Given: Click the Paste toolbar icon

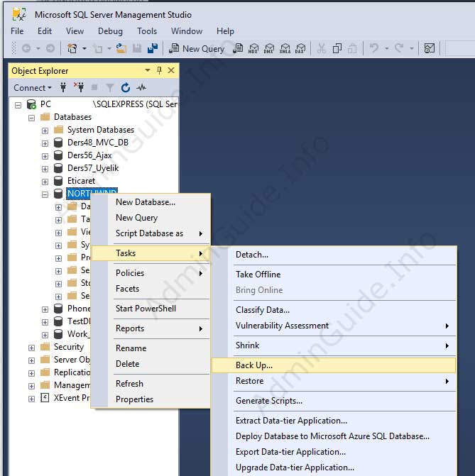Looking at the screenshot, I should [352, 48].
